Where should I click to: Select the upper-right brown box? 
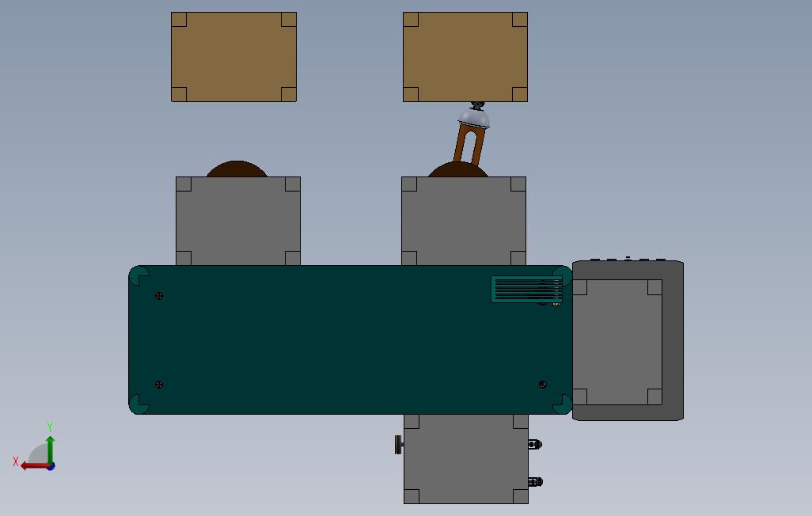tap(465, 57)
